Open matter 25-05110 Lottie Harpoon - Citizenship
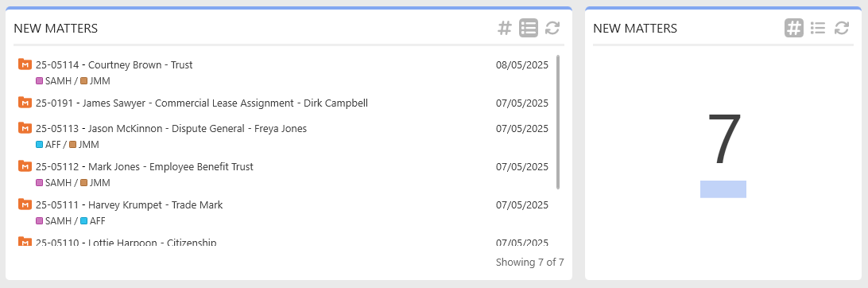868x288 pixels. (x=126, y=242)
